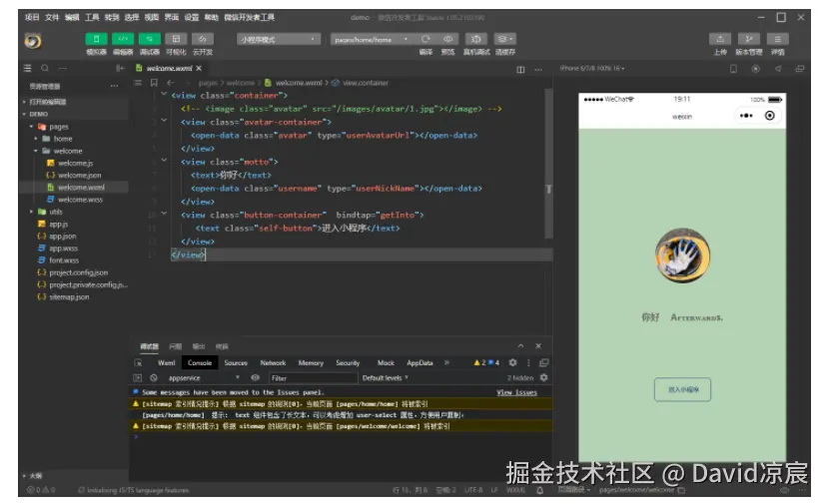Open the 详情 details panel
This screenshot has height=504, width=826.
(x=777, y=39)
